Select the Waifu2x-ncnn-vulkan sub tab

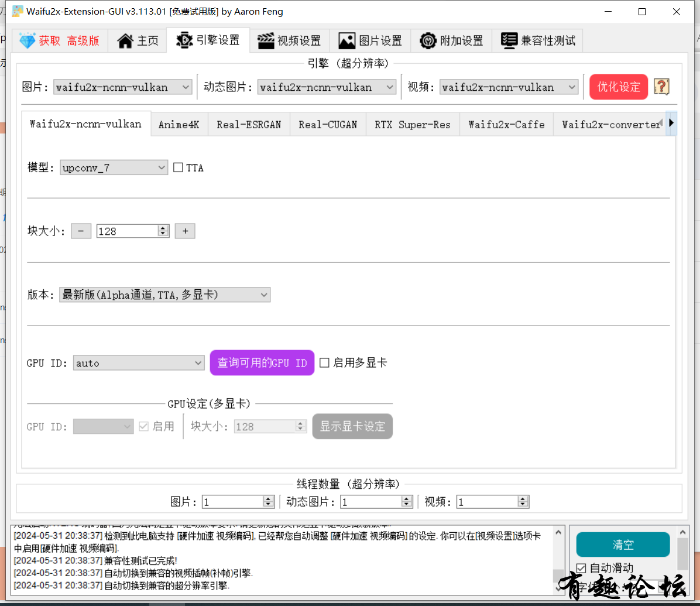[85, 124]
